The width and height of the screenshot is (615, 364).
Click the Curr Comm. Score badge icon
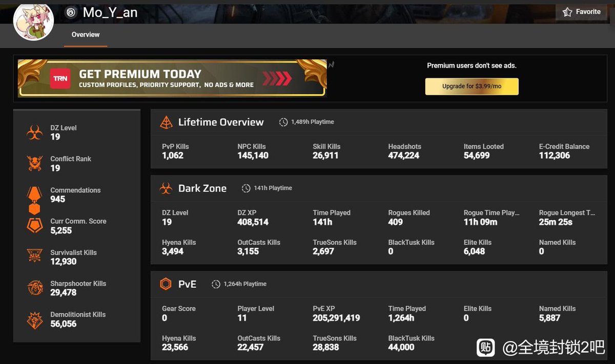[x=35, y=226]
